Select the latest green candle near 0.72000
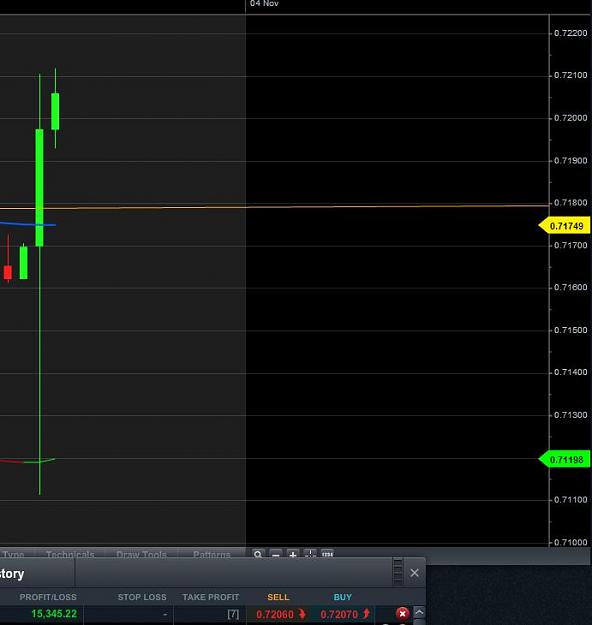The image size is (592, 625). click(55, 111)
